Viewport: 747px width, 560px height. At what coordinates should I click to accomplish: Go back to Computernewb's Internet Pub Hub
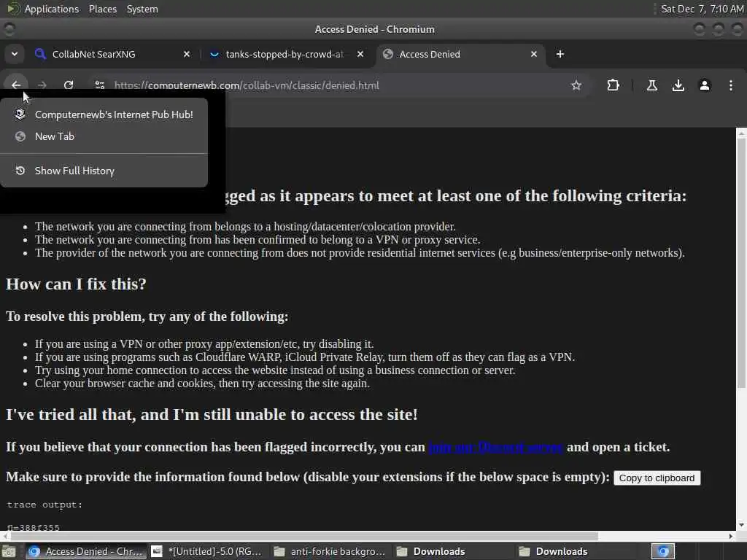[x=104, y=114]
